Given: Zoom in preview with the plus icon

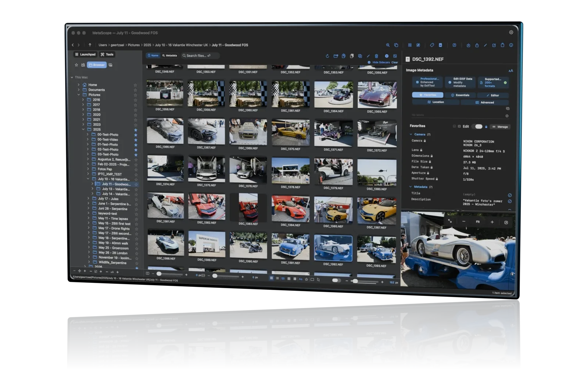Looking at the screenshot, I should pyautogui.click(x=492, y=222).
